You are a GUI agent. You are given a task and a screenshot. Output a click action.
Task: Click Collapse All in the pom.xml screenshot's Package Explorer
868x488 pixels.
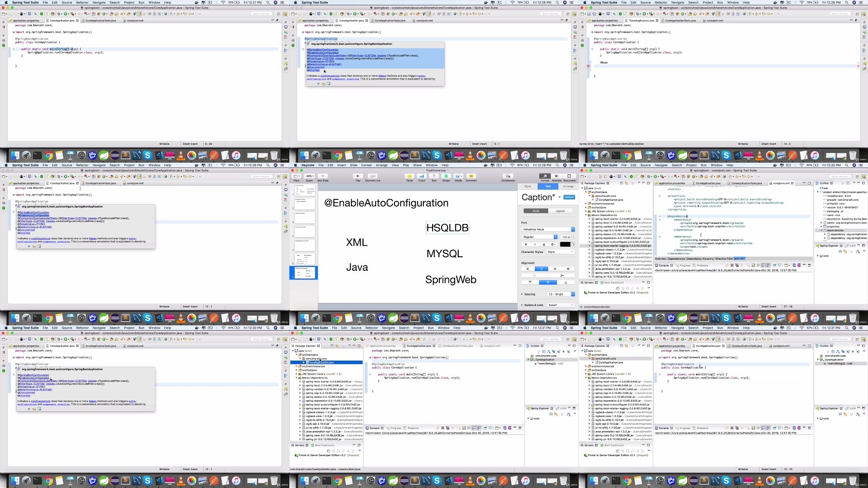point(622,183)
